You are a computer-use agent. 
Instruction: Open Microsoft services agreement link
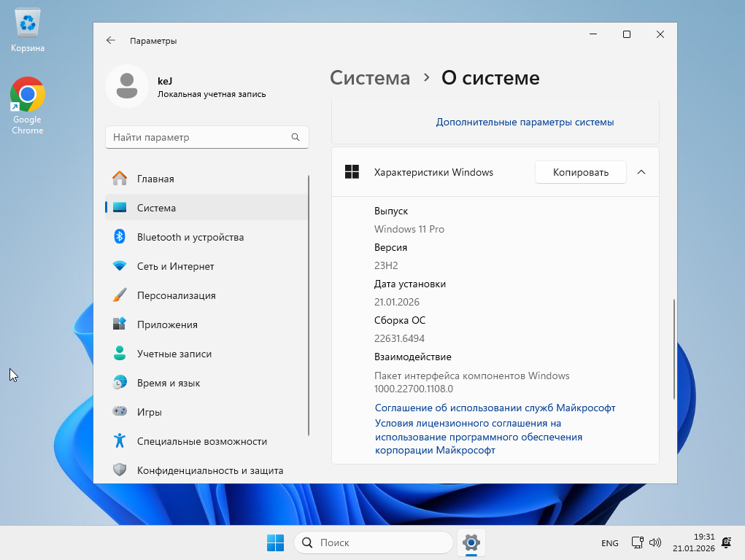tap(495, 408)
